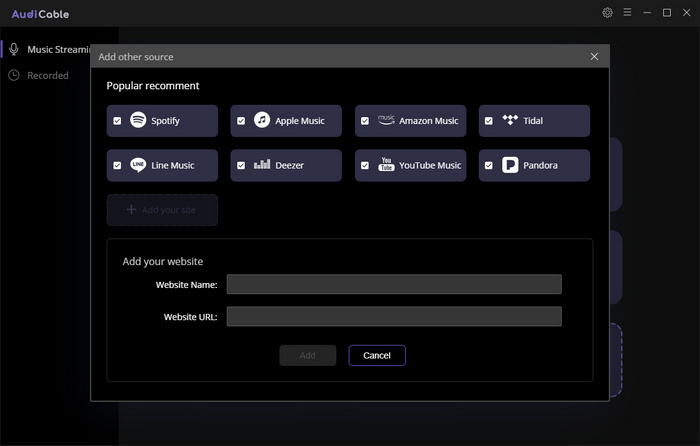Click the Add your website heading

coord(162,262)
